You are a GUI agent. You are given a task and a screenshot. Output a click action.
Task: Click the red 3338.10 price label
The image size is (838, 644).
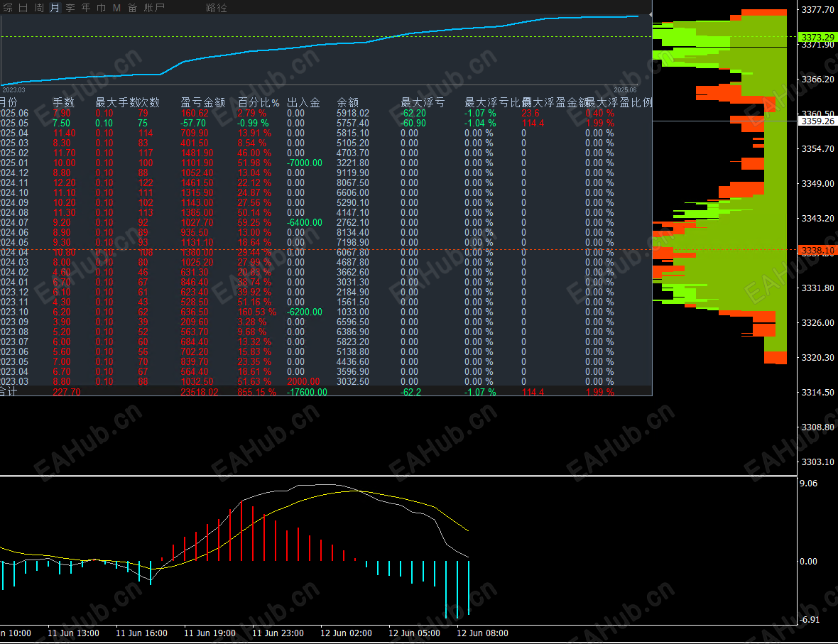[817, 250]
